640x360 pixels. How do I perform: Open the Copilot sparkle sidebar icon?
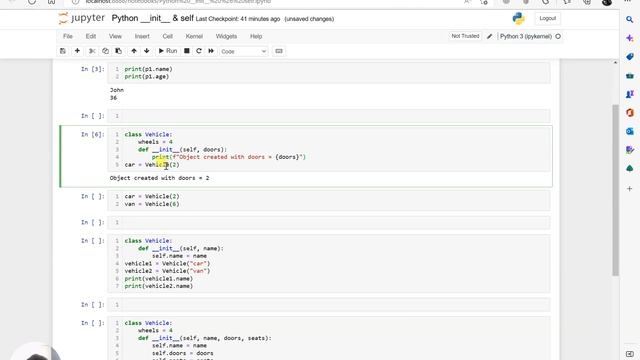tap(629, 38)
